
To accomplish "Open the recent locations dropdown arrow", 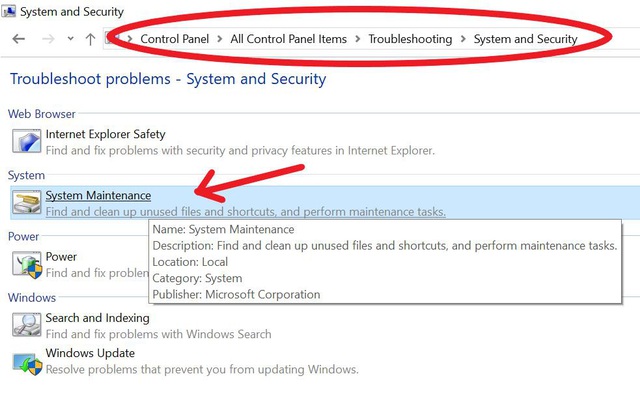I will point(71,39).
